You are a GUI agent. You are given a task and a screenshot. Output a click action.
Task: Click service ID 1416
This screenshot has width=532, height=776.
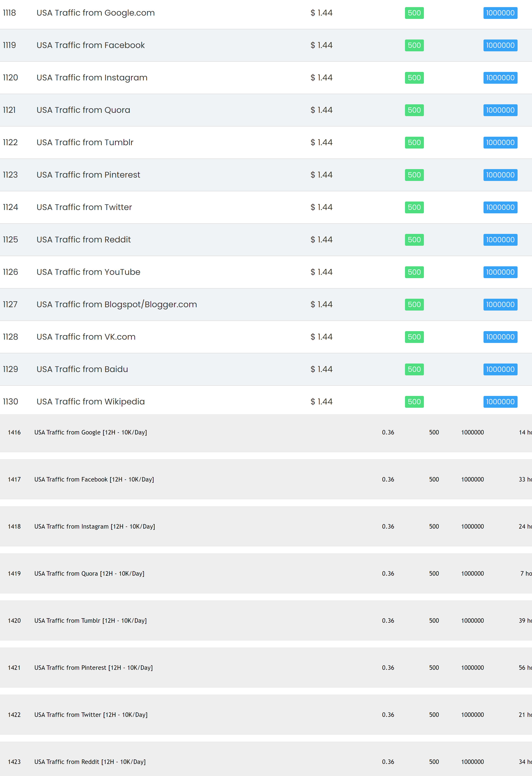click(x=14, y=432)
